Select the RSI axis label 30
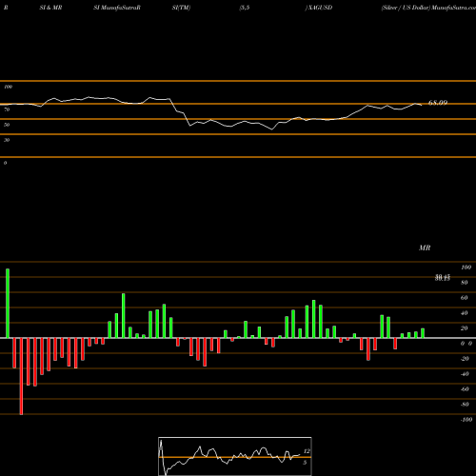 (x=7, y=140)
